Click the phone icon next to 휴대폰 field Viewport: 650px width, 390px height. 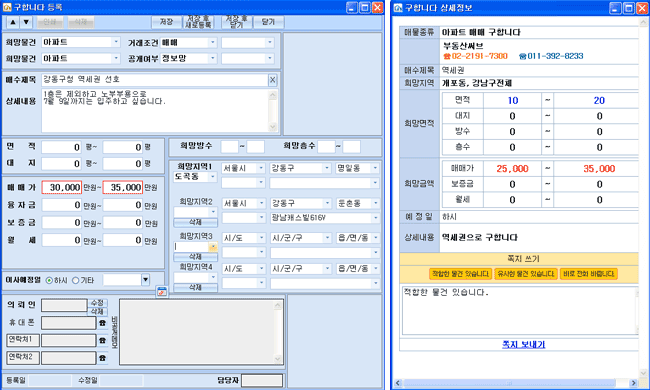click(x=102, y=323)
